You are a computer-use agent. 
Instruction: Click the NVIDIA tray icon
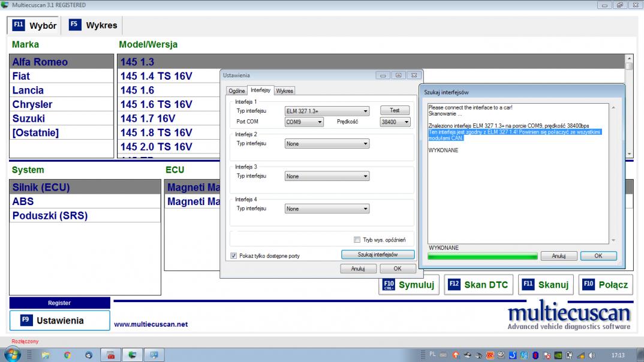[x=558, y=355]
